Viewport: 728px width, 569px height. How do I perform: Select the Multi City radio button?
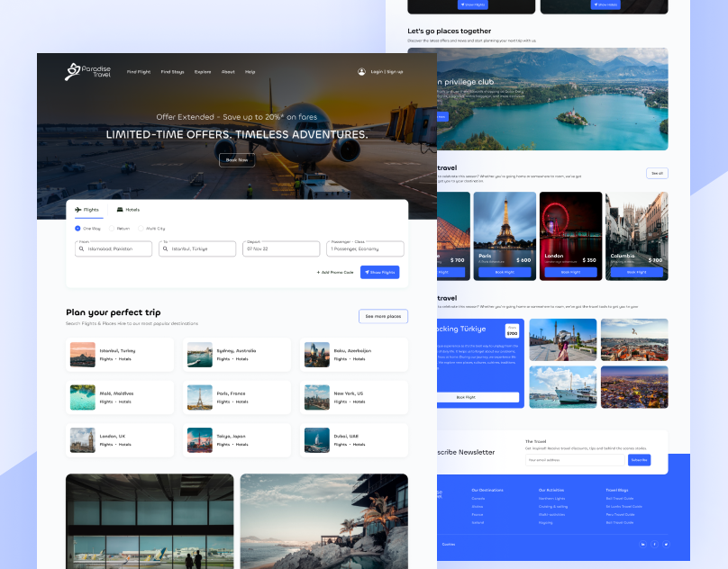[x=141, y=229]
